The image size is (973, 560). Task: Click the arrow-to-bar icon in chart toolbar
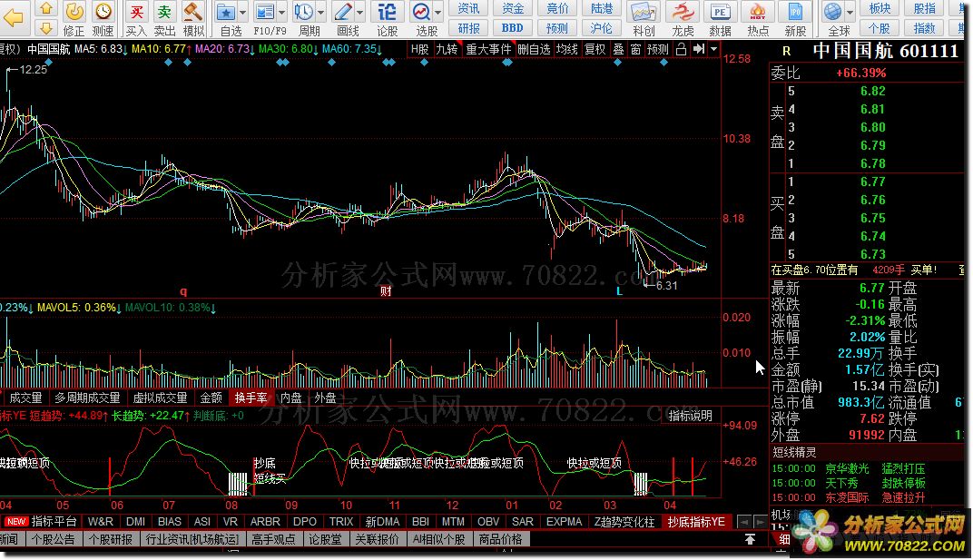click(699, 49)
